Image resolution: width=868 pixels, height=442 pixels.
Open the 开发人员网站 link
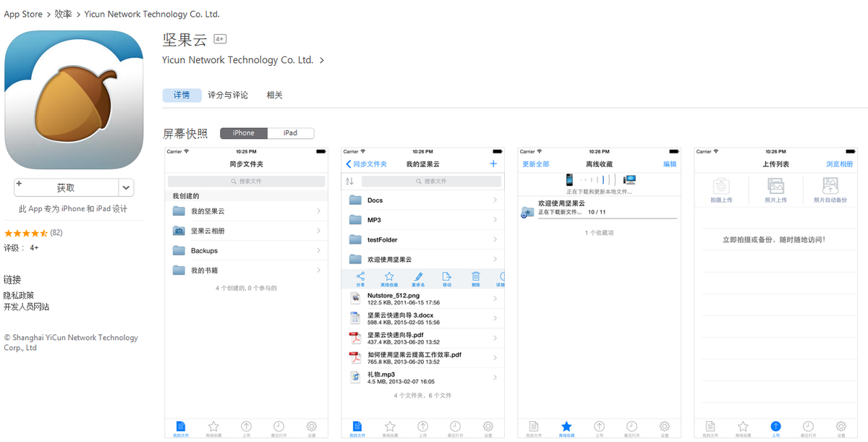[x=27, y=307]
